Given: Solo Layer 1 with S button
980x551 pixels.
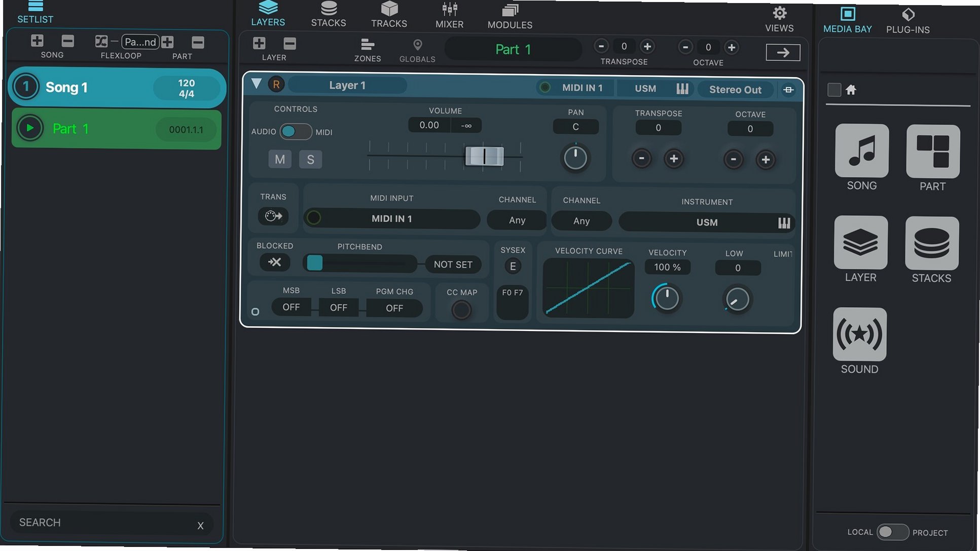Looking at the screenshot, I should (x=310, y=160).
